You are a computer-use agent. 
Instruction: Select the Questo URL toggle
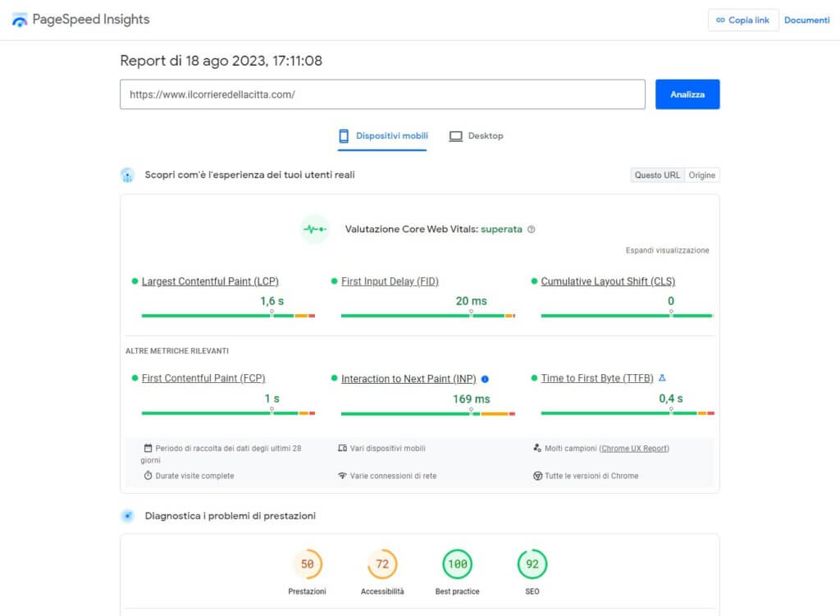pyautogui.click(x=657, y=176)
